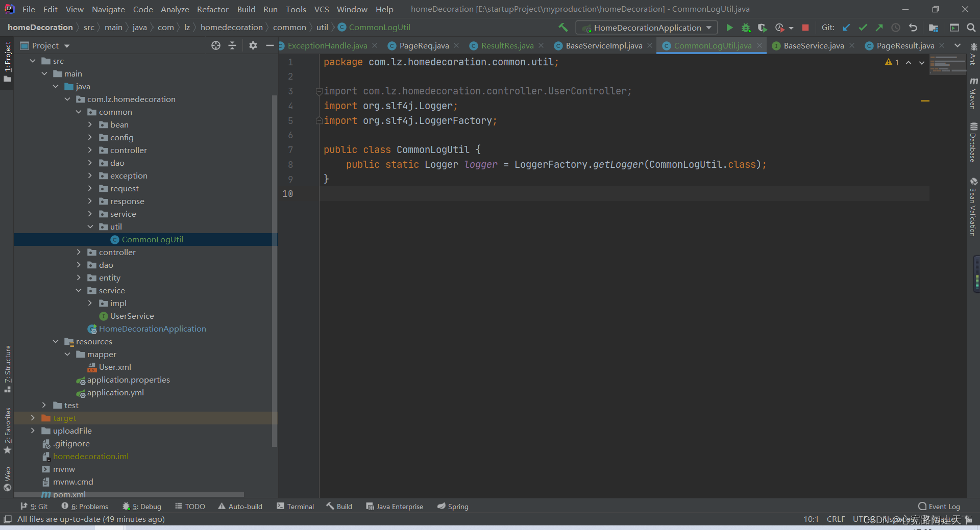Open the 6: Problems tool window
Viewport: 980px width, 530px height.
[85, 507]
